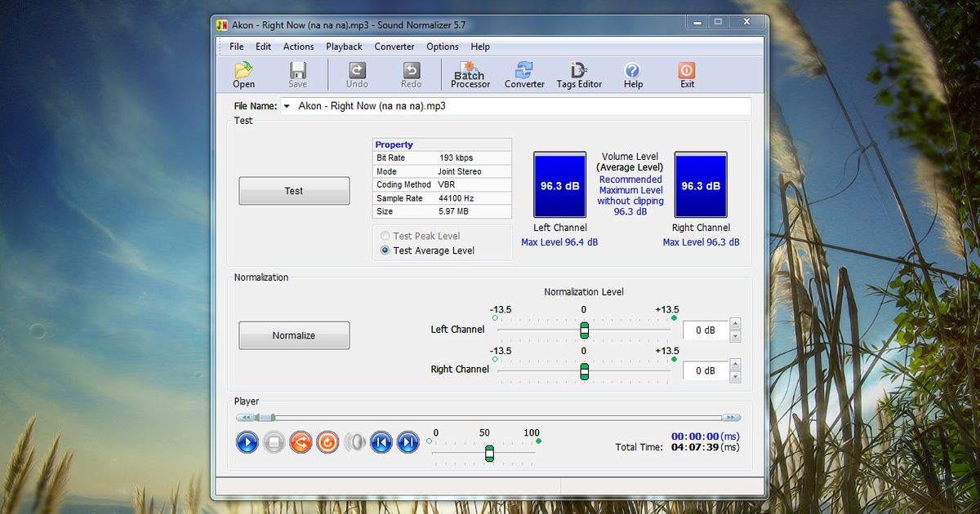980x514 pixels.
Task: Select the Test Average Level option
Action: [x=382, y=250]
